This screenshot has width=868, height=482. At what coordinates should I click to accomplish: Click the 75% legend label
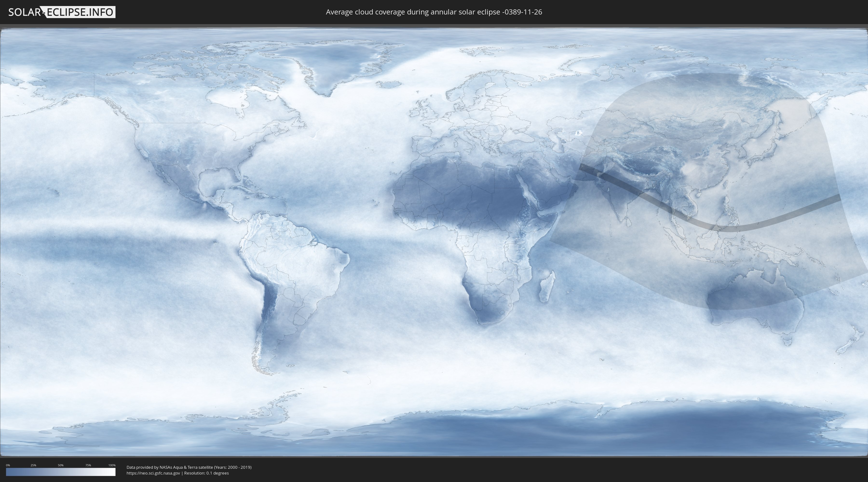pos(88,465)
